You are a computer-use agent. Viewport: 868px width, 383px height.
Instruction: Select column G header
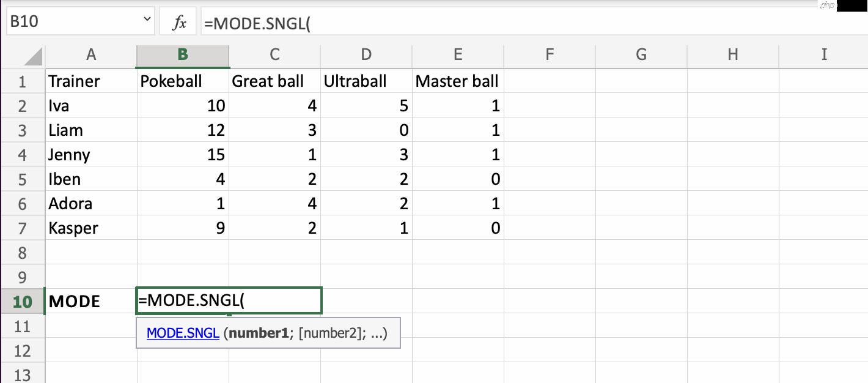pyautogui.click(x=641, y=54)
